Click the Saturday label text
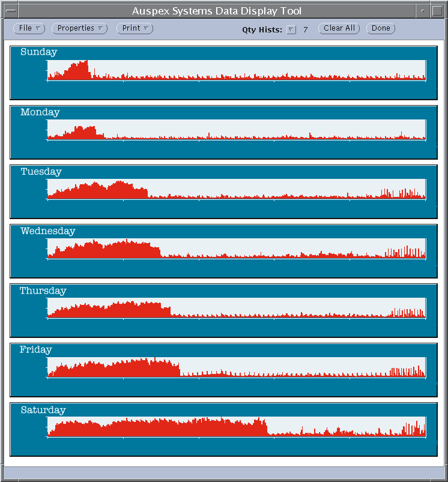This screenshot has width=448, height=482. tap(43, 410)
